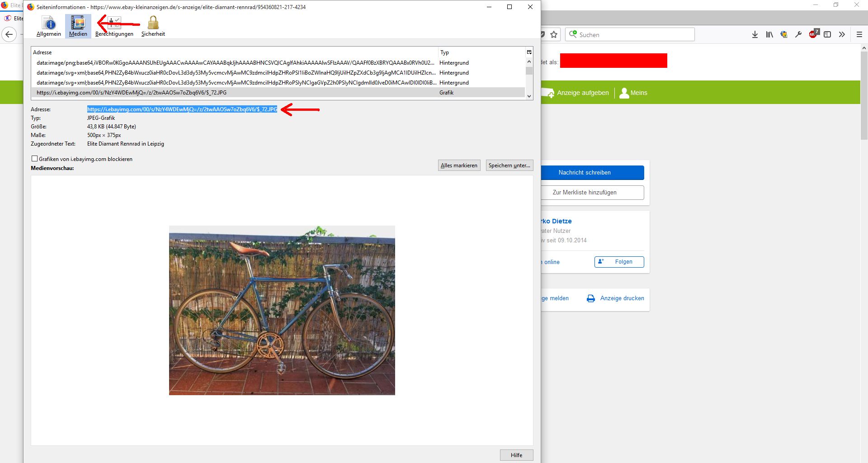Select the first data:image/svg+xml row
Image resolution: width=868 pixels, height=463 pixels.
(x=278, y=73)
